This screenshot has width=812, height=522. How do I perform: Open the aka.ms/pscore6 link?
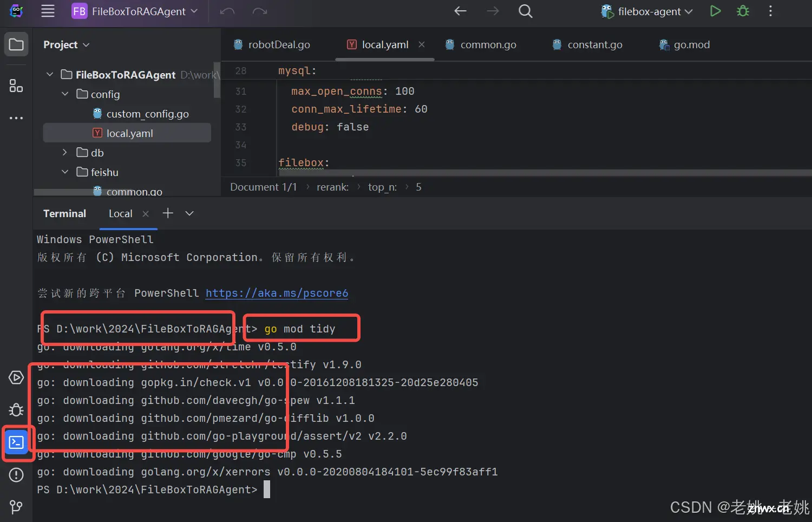pos(277,293)
